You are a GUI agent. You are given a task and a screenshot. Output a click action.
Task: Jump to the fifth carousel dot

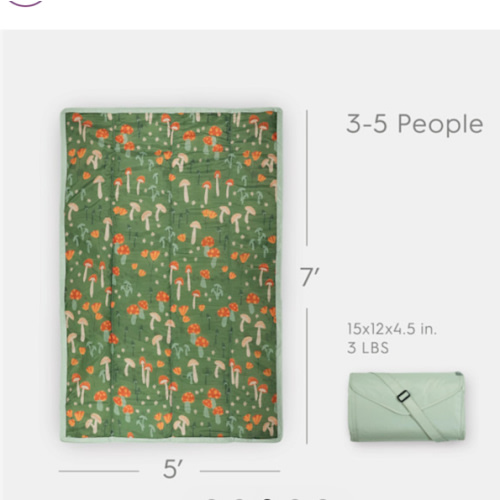coord(322,499)
